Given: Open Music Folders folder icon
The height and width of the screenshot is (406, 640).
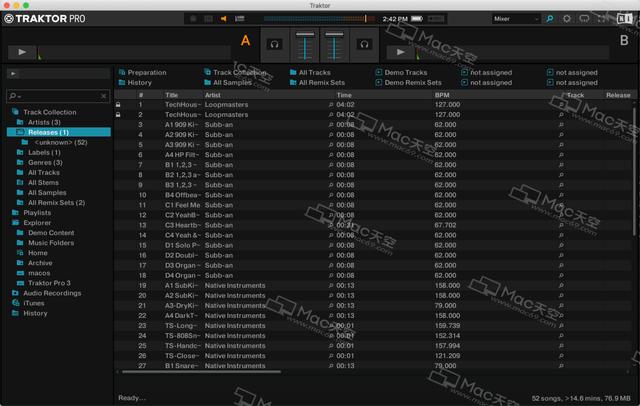Looking at the screenshot, I should [20, 243].
